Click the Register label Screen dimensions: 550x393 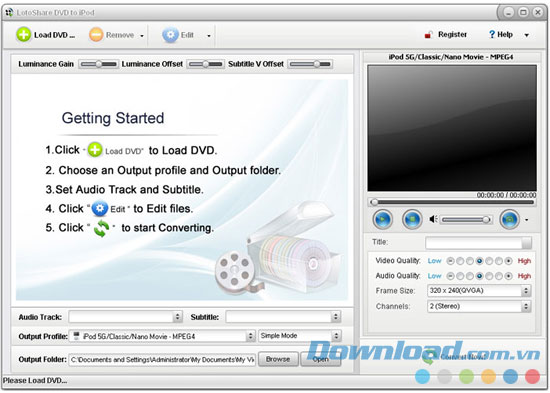[x=452, y=34]
